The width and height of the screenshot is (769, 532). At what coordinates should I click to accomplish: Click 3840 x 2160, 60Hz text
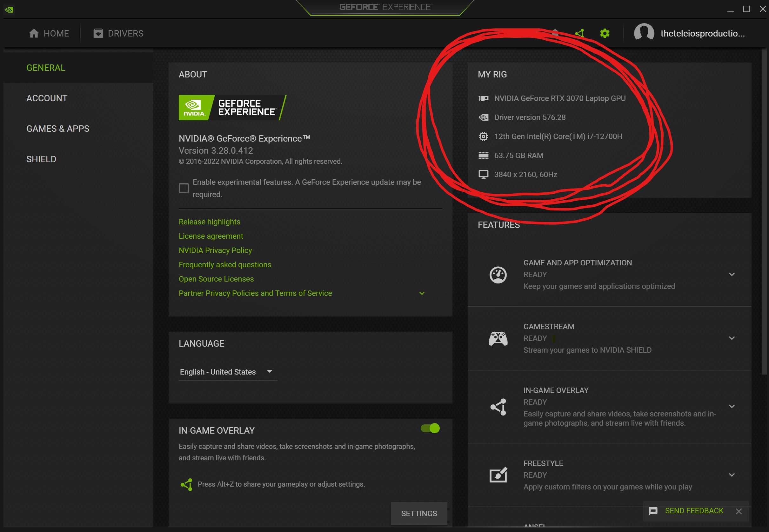(525, 174)
